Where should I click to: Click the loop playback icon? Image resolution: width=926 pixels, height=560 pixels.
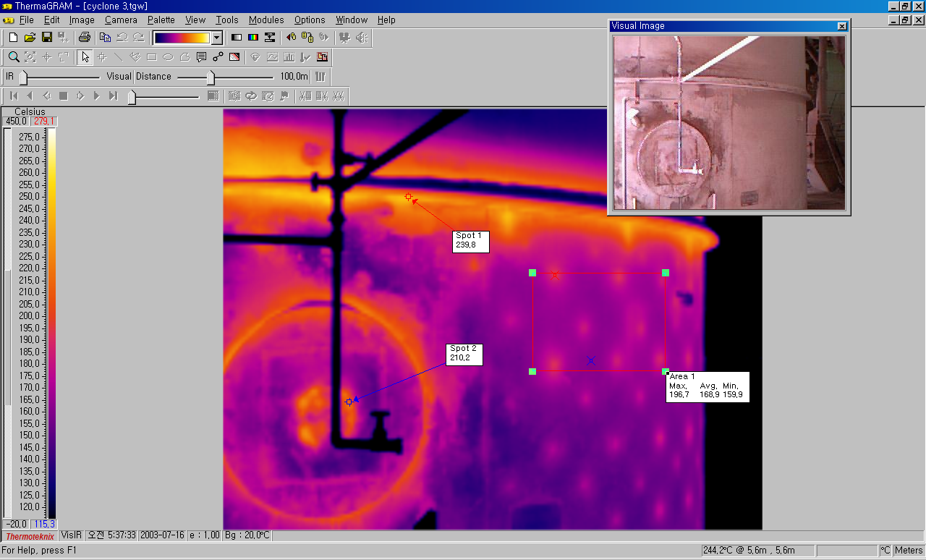point(251,96)
